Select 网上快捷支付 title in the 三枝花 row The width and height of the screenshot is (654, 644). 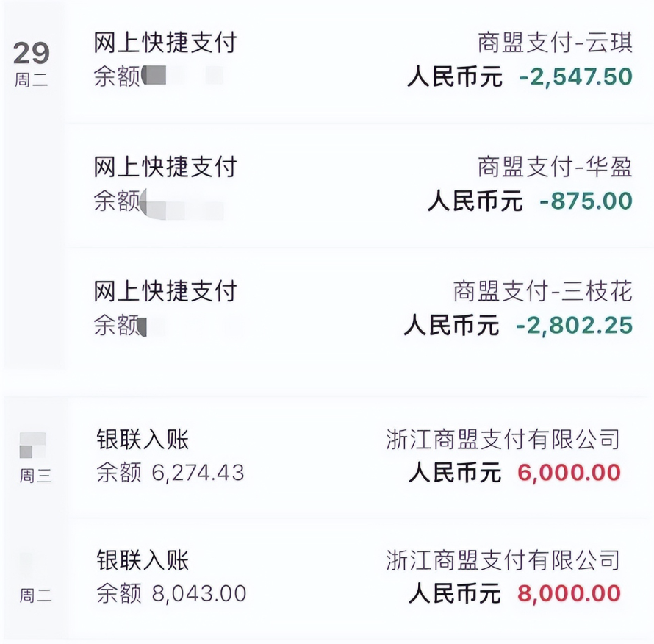165,292
